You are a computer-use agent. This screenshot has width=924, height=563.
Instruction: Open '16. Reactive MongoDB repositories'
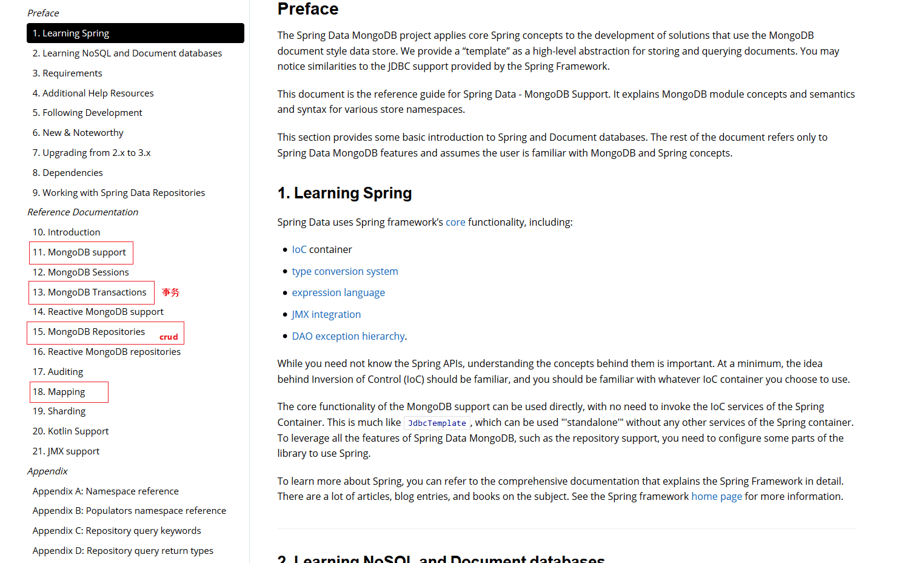click(x=106, y=351)
